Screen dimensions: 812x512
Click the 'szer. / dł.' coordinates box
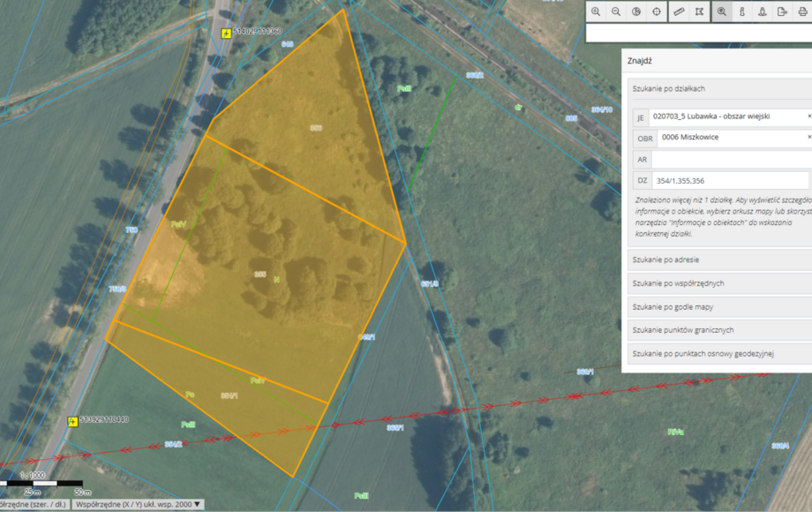[34, 504]
